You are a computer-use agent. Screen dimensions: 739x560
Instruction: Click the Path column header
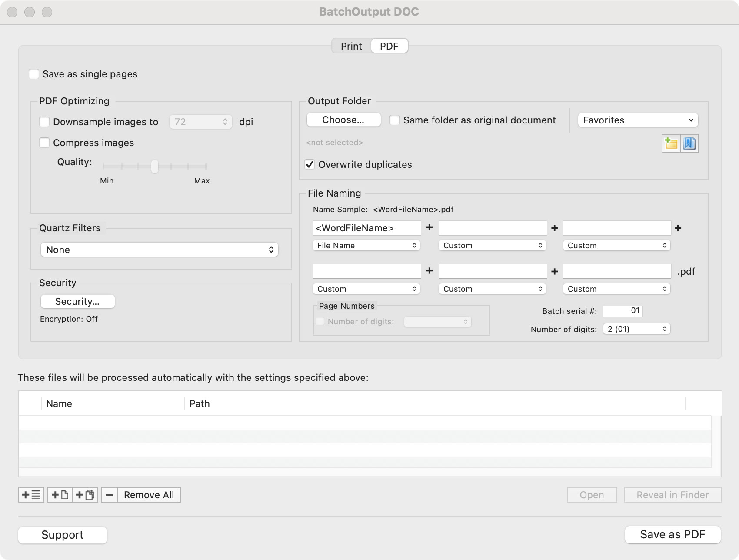(435, 403)
